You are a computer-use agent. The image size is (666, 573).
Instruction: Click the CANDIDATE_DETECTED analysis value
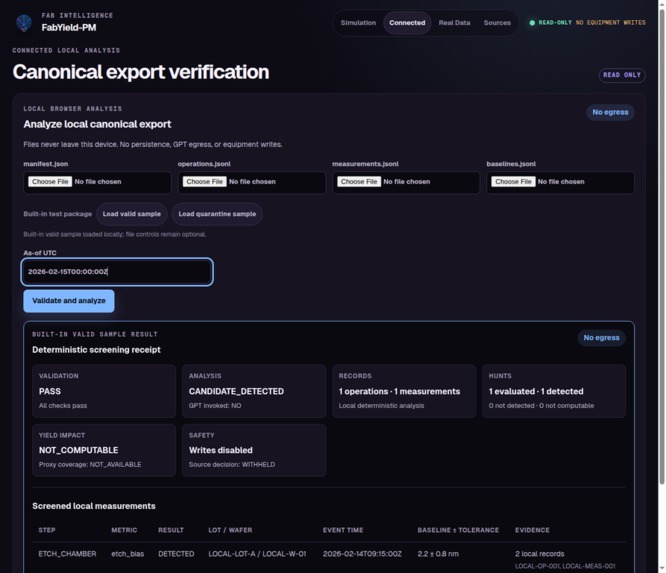(236, 391)
